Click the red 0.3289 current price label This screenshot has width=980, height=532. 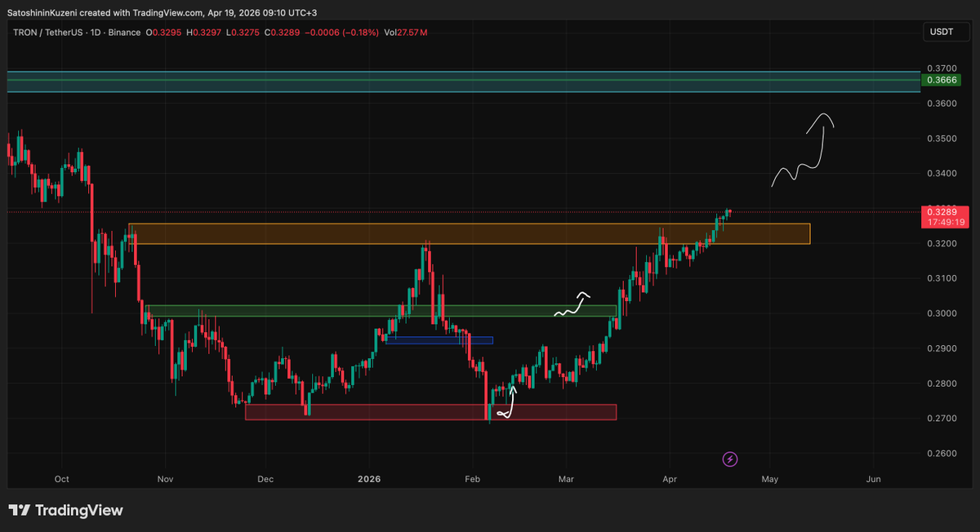point(942,211)
